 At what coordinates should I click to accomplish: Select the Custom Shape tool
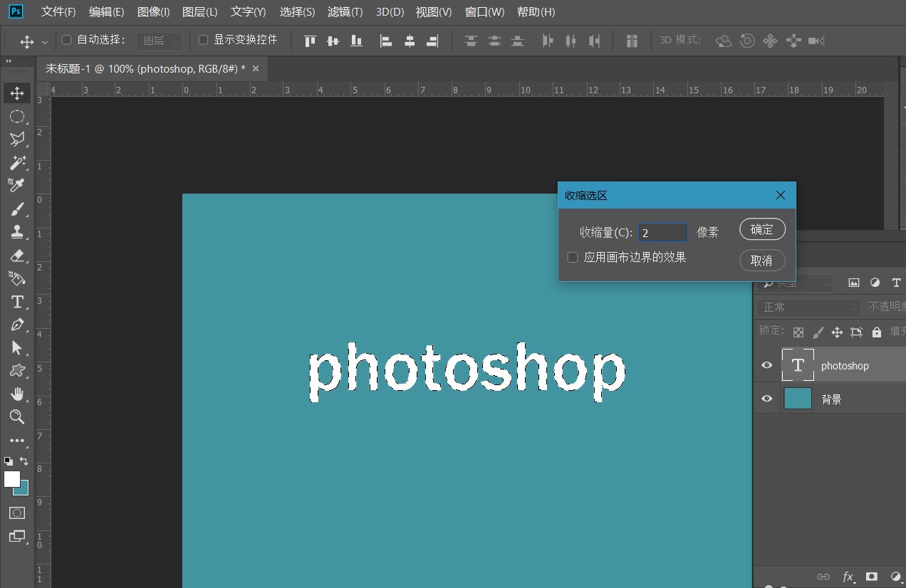coord(17,370)
